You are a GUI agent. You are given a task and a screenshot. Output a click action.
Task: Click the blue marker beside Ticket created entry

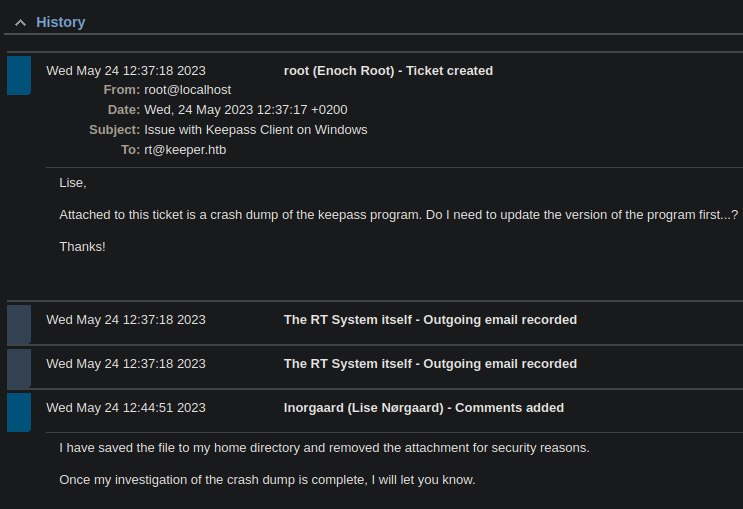(x=19, y=75)
